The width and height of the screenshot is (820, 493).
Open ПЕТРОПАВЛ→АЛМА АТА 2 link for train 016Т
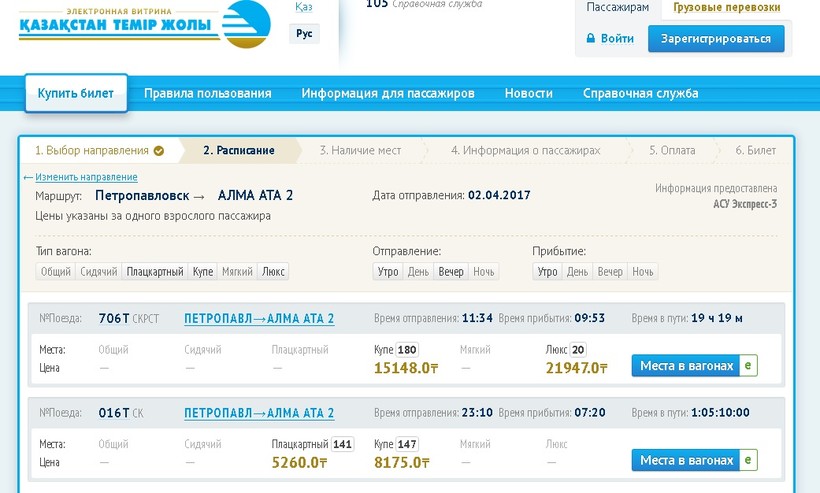click(x=259, y=413)
